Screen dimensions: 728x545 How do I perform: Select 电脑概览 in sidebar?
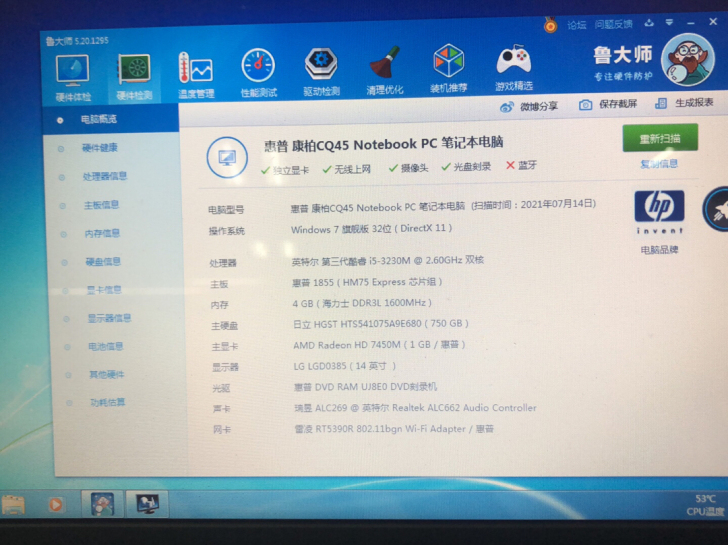(111, 119)
